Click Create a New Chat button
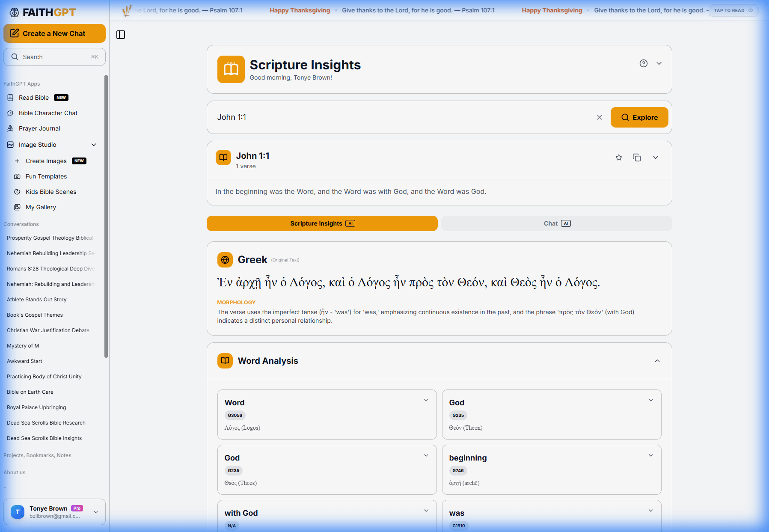The width and height of the screenshot is (769, 532). tap(54, 33)
